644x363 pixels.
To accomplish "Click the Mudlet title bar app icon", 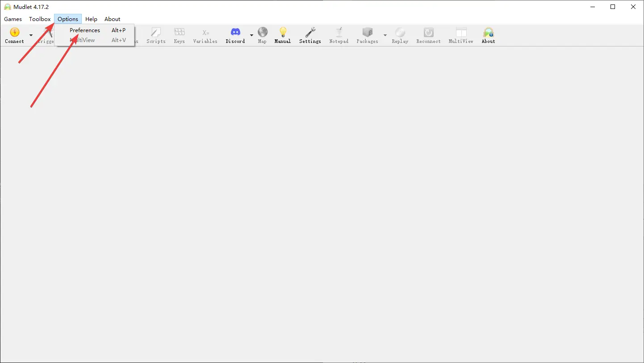I will pos(8,7).
